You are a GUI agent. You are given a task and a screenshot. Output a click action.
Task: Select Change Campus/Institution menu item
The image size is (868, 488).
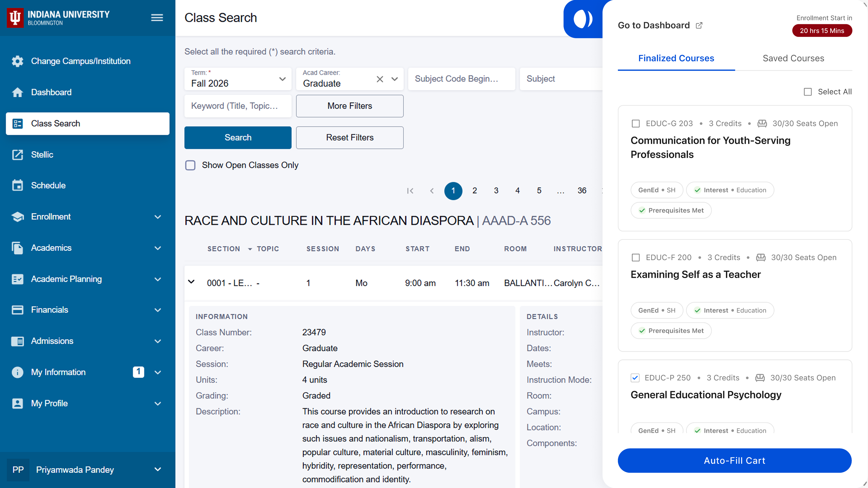(x=88, y=61)
